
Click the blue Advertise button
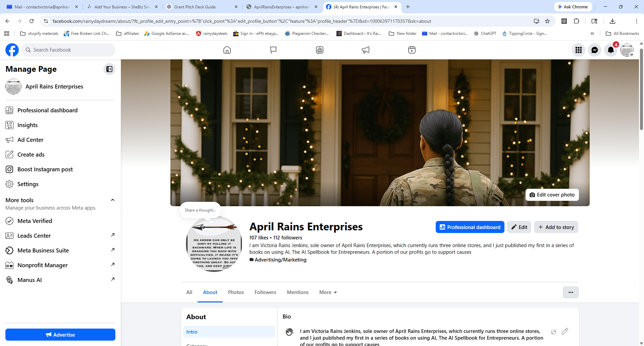coord(60,335)
